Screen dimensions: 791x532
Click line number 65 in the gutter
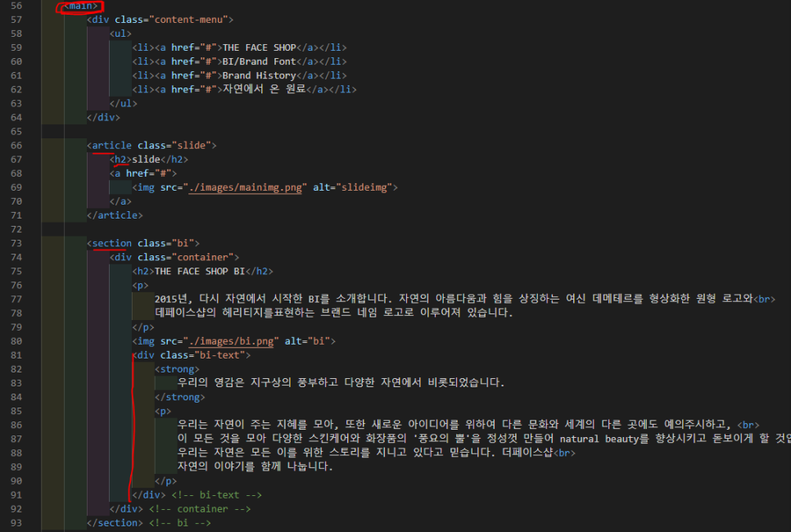click(x=16, y=132)
